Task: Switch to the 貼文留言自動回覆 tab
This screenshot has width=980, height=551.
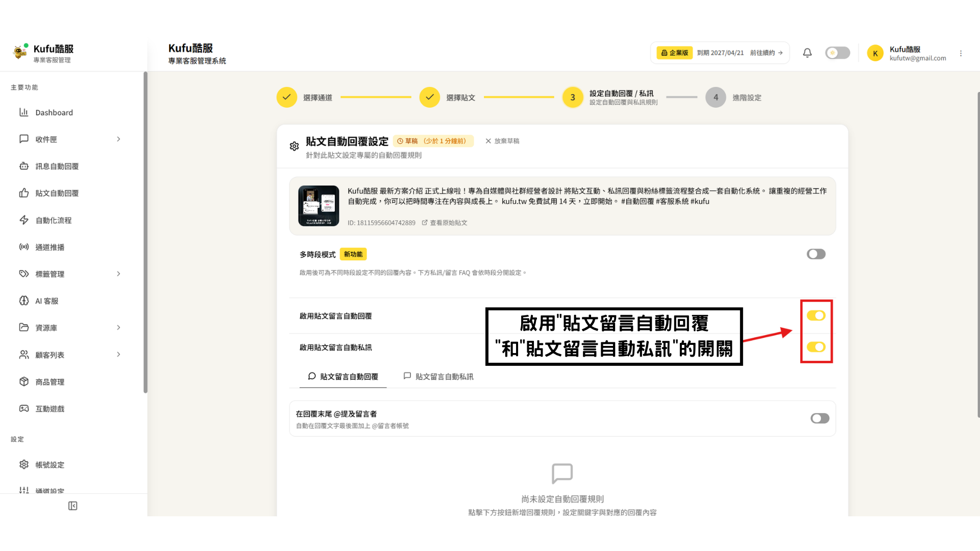Action: [x=343, y=377]
